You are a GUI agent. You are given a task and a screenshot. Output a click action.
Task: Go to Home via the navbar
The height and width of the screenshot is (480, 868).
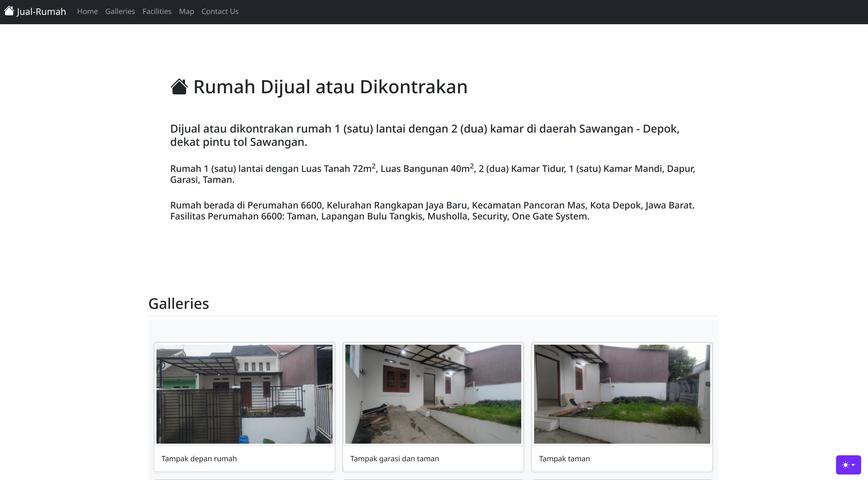[87, 11]
